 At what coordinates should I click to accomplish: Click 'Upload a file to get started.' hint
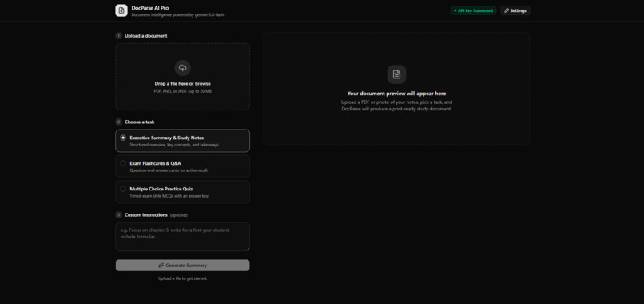(183, 278)
